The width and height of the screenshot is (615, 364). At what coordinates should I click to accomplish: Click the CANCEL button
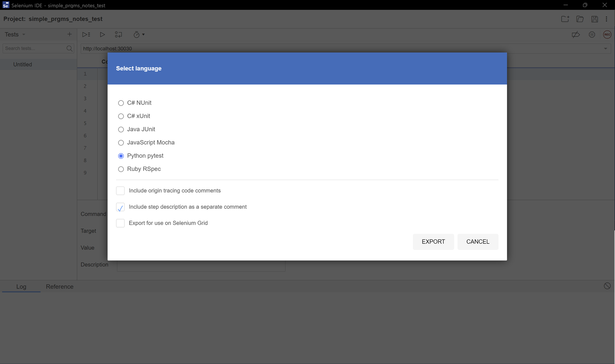[478, 242]
